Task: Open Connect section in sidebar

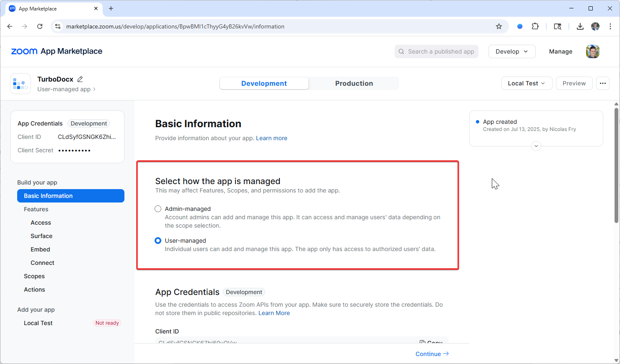Action: [x=42, y=263]
